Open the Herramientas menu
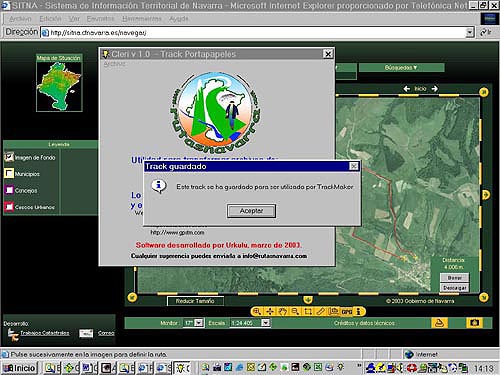500x375 pixels. click(x=142, y=19)
